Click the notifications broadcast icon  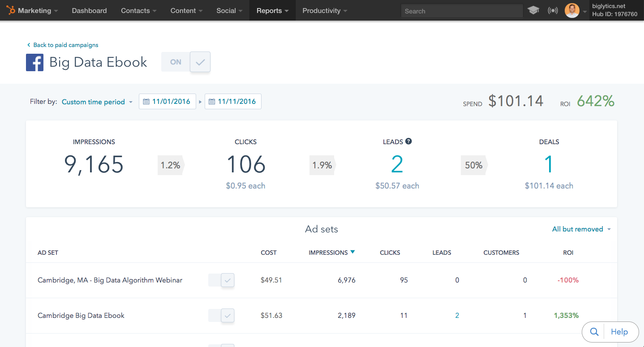click(553, 9)
